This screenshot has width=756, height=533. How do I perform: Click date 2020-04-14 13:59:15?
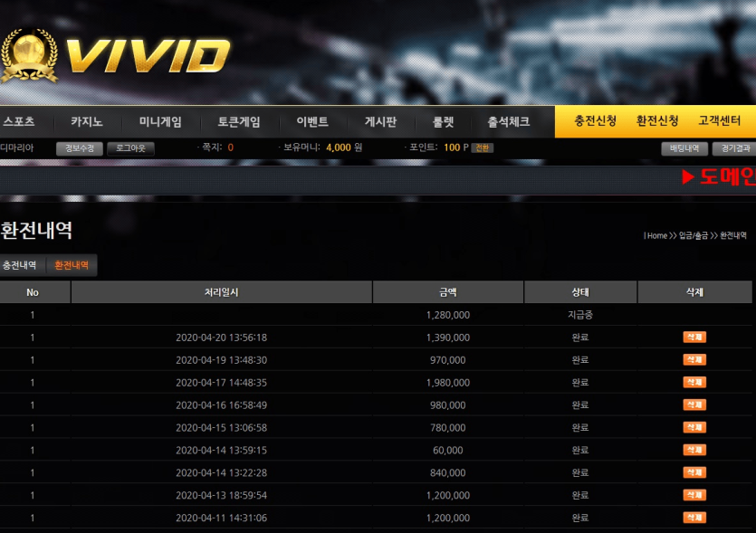[x=221, y=450]
